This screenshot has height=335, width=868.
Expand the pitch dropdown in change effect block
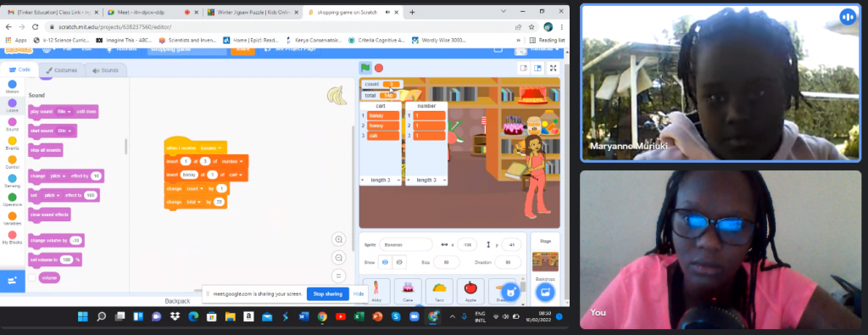click(x=58, y=176)
